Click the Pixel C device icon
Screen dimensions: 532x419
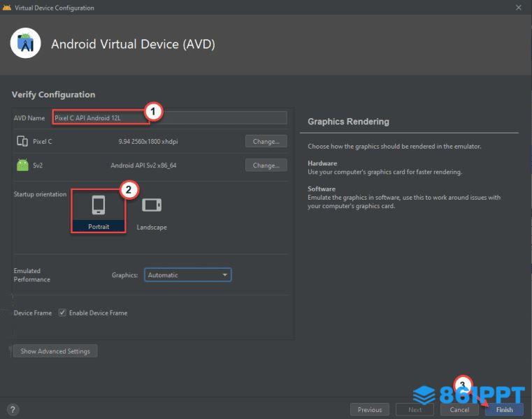[x=22, y=141]
